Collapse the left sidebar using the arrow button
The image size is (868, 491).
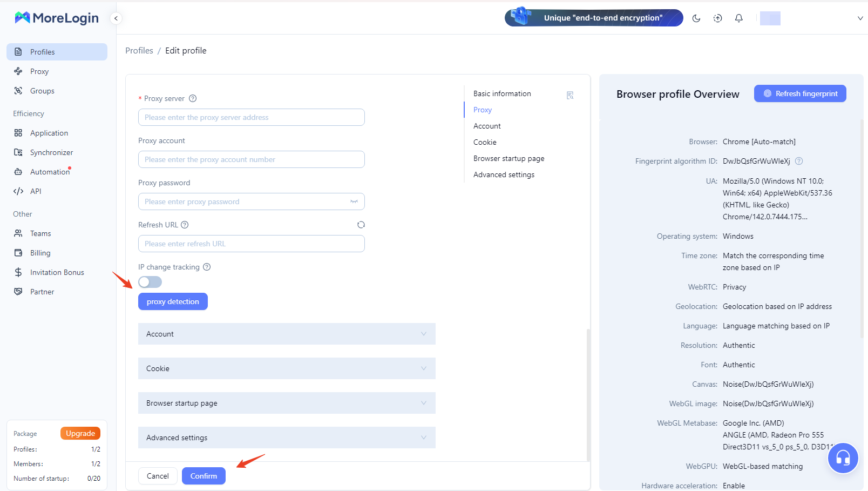click(116, 18)
